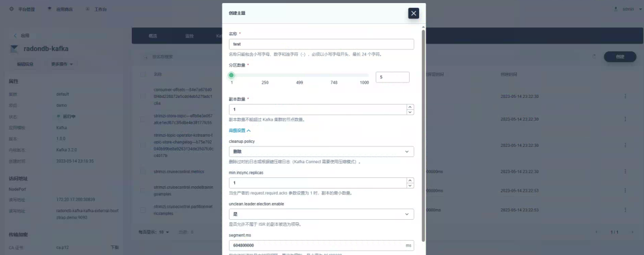Select the strimzi.cruisecontrol.partitionmetricsamples checkbox
Viewport: 644px width, 255px height.
point(143,210)
